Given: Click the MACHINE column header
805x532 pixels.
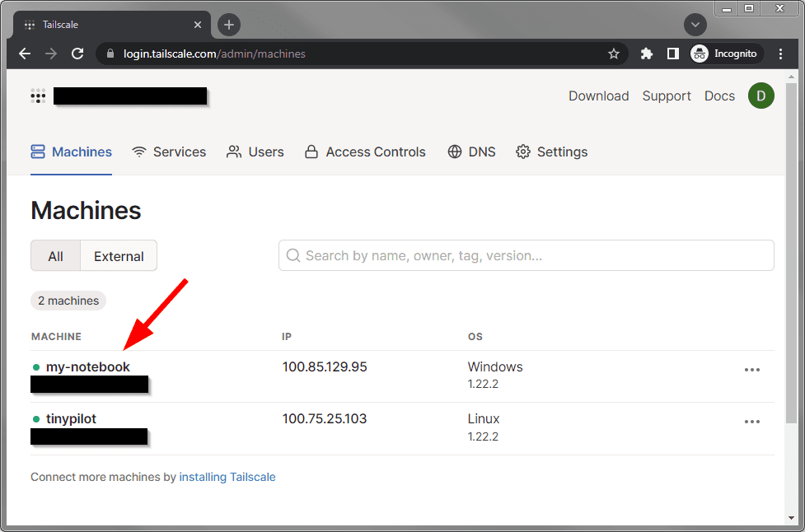Looking at the screenshot, I should (x=56, y=337).
